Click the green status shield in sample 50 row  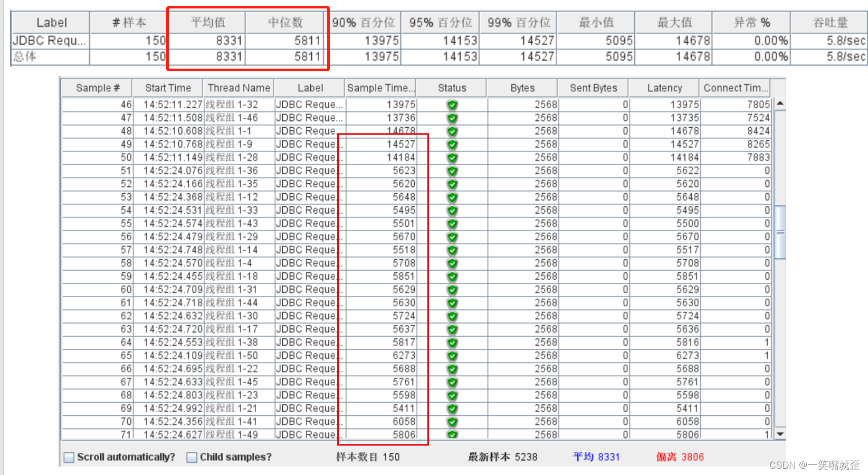click(x=452, y=158)
